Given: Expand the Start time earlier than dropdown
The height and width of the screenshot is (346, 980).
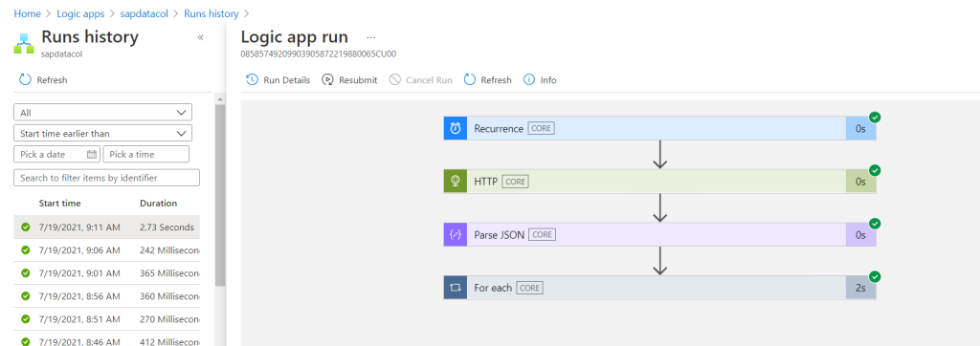Looking at the screenshot, I should (x=102, y=133).
